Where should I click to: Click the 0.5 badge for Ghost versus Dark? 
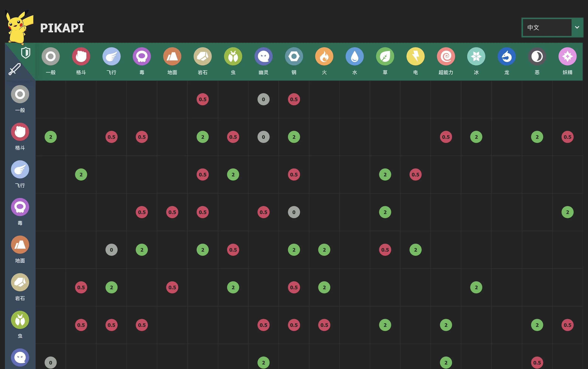pyautogui.click(x=537, y=363)
